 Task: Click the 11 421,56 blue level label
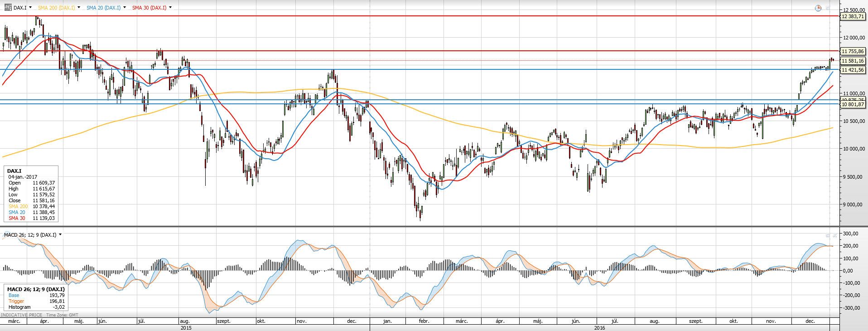pos(852,70)
